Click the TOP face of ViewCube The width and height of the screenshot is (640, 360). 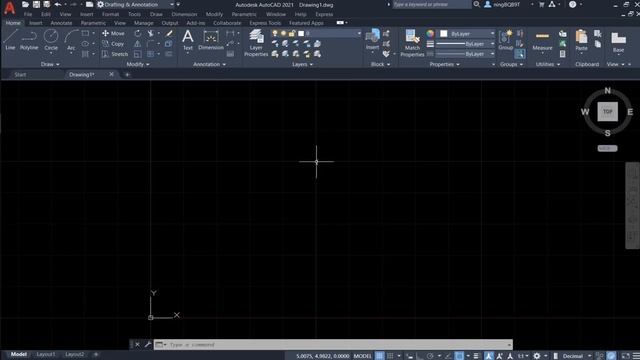pyautogui.click(x=607, y=111)
